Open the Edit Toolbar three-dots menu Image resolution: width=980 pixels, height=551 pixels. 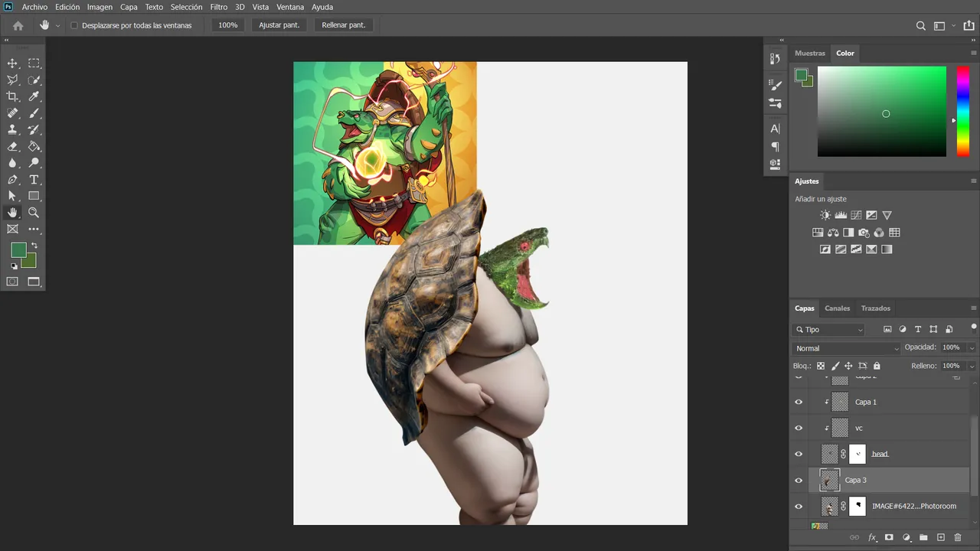(34, 229)
